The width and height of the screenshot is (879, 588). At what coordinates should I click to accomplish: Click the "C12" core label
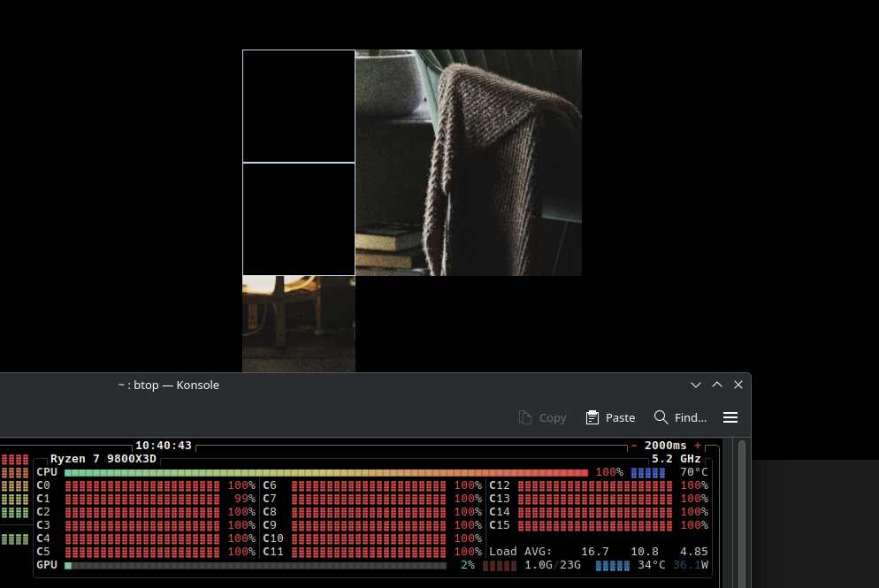point(500,485)
